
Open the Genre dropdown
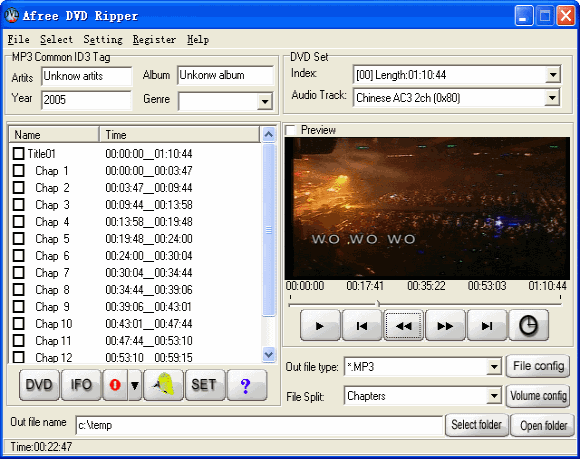[265, 101]
